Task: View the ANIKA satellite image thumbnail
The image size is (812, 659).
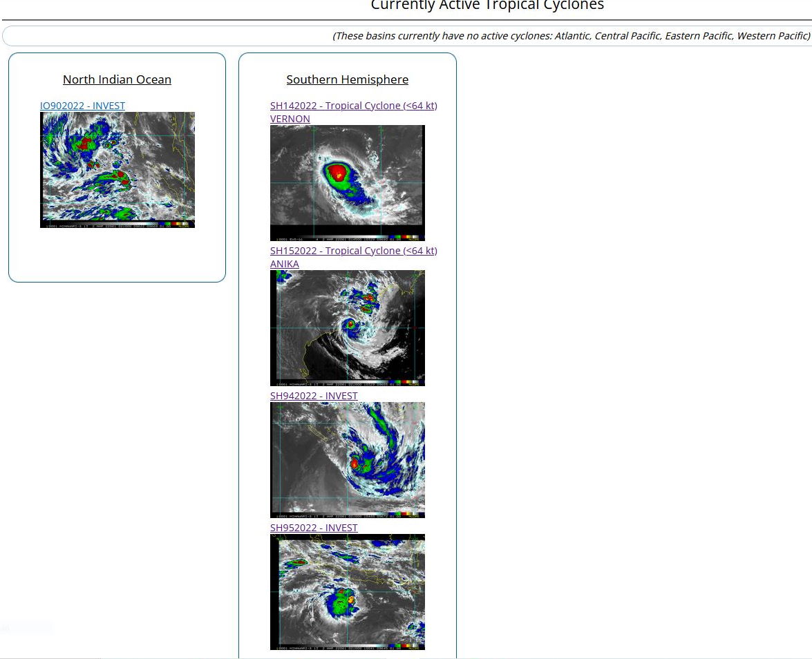Action: (347, 327)
